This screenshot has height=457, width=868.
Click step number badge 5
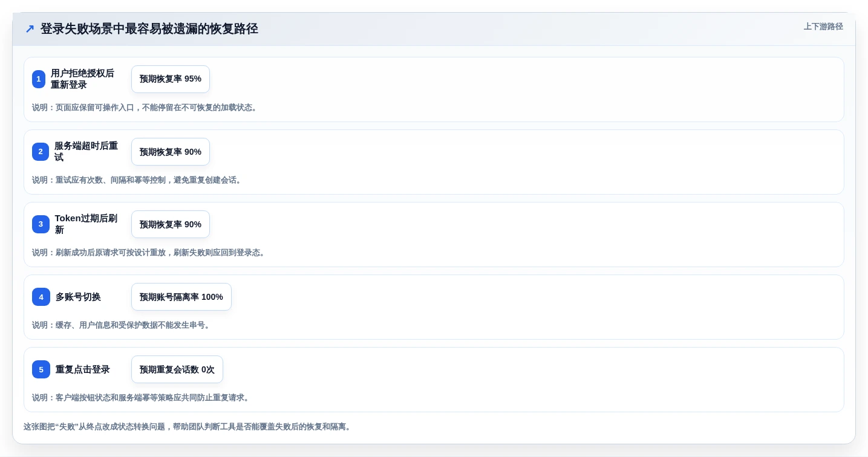(41, 369)
